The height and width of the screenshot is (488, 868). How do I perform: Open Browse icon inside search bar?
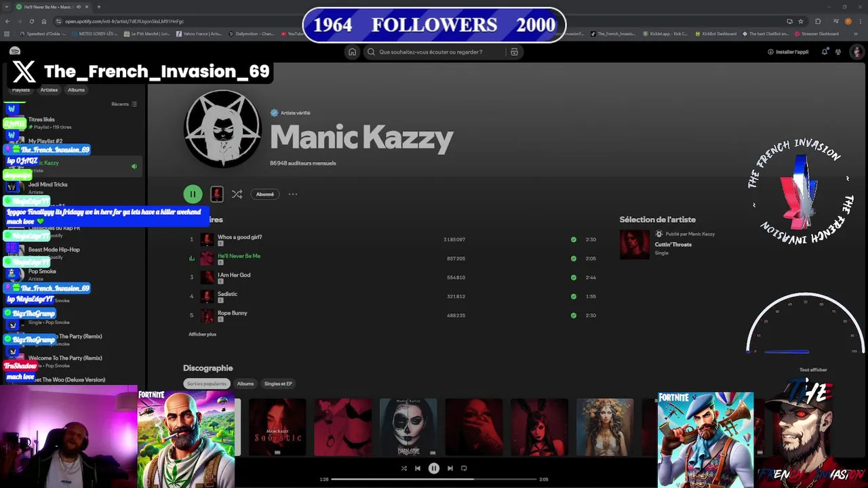click(514, 52)
